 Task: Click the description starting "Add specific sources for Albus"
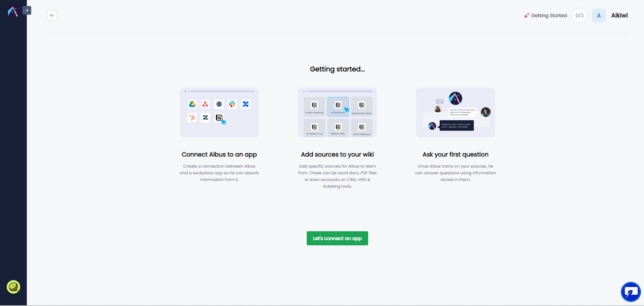point(337,176)
